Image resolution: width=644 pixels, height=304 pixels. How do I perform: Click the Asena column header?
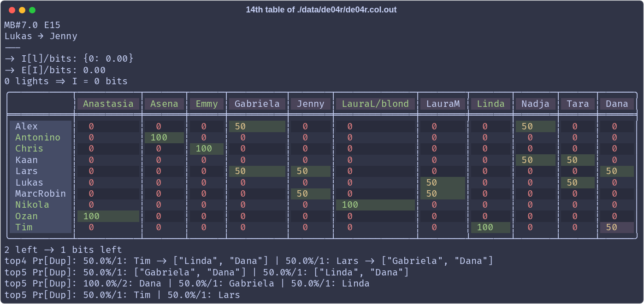(x=164, y=104)
